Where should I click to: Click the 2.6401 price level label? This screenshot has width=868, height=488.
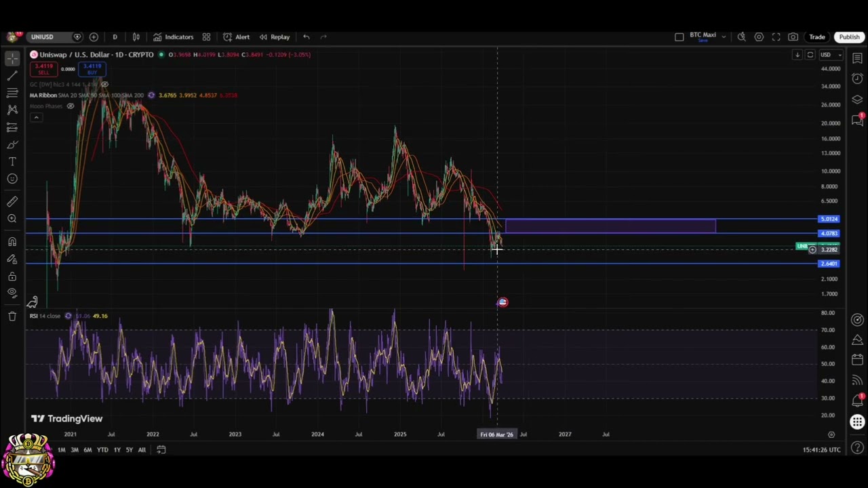(x=829, y=264)
